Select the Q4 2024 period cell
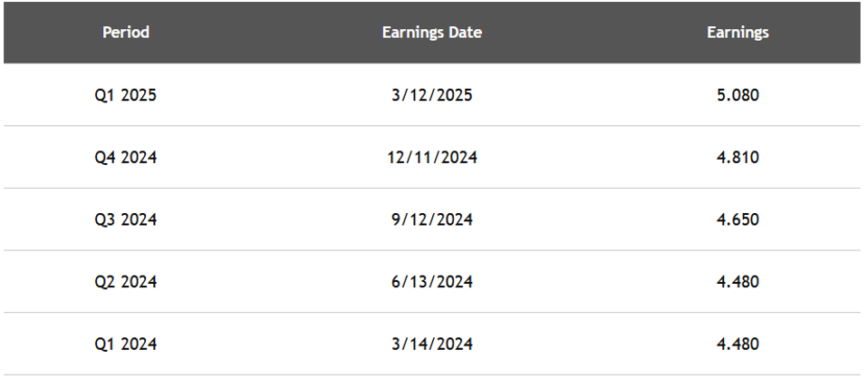Viewport: 868px width, 379px height. [126, 157]
